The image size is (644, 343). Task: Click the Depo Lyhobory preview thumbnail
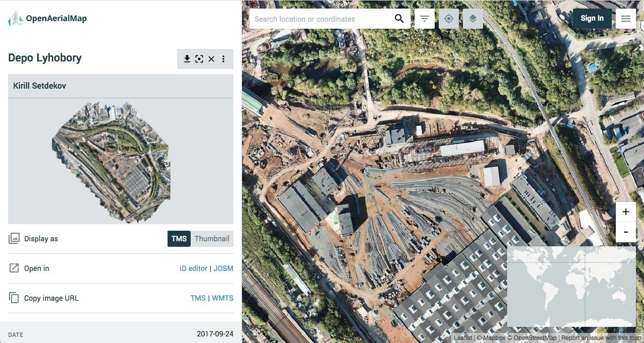tap(111, 162)
